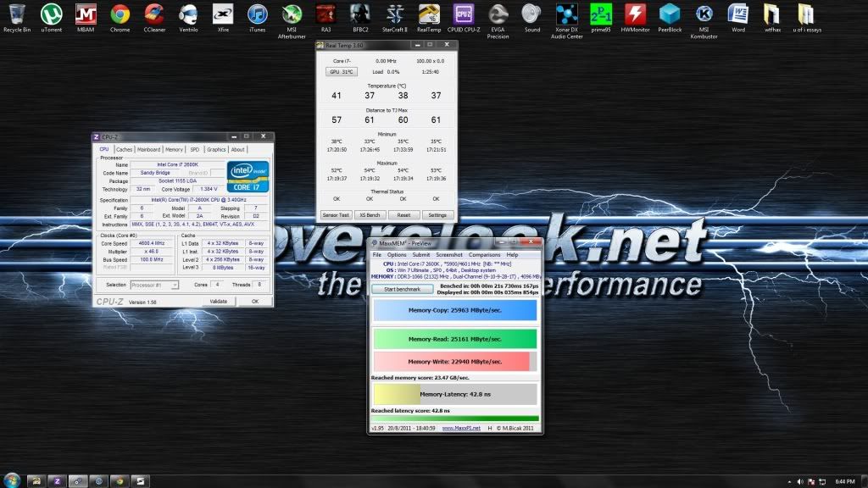Click the CPU-Z taskbar button

coord(57,481)
